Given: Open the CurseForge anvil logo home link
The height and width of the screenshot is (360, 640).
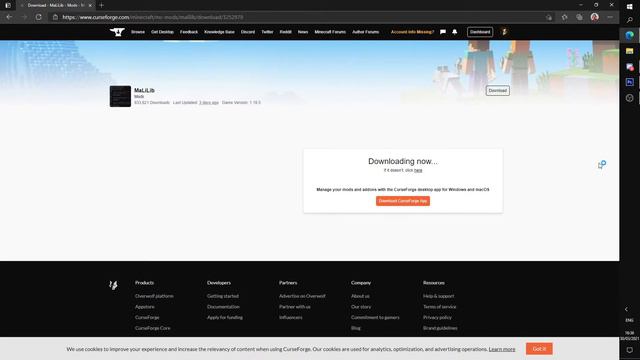Looking at the screenshot, I should click(117, 32).
